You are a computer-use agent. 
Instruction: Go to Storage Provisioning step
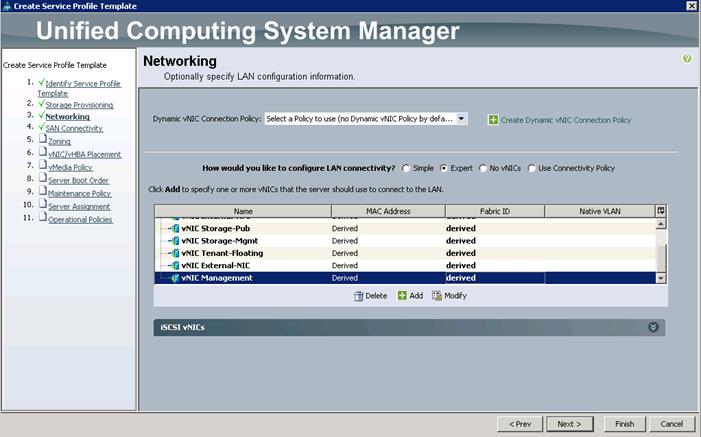tap(79, 105)
